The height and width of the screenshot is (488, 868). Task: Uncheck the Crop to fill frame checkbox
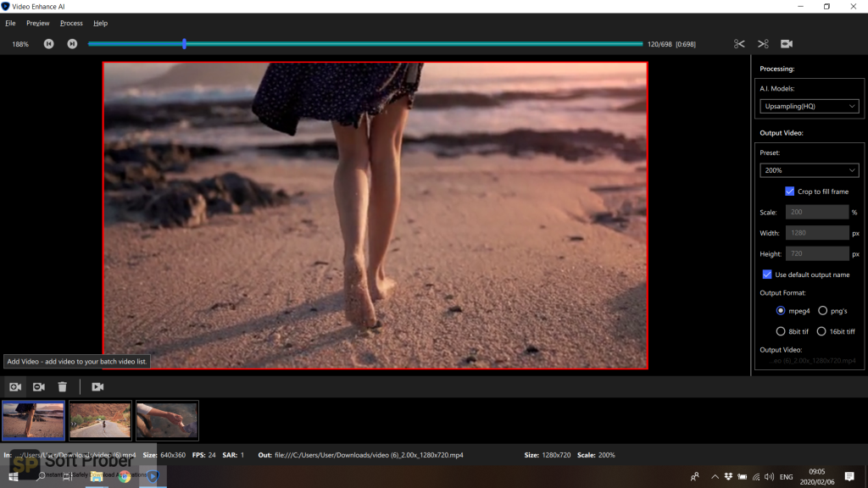790,191
